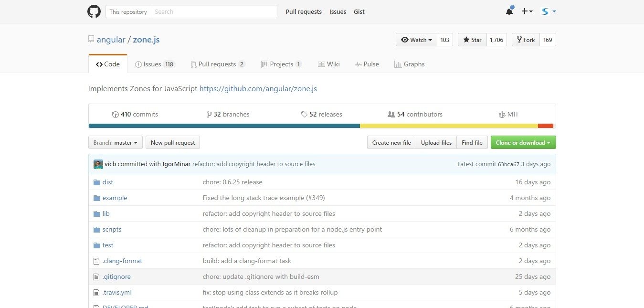Switch to the Code tab
644x308 pixels.
point(108,64)
